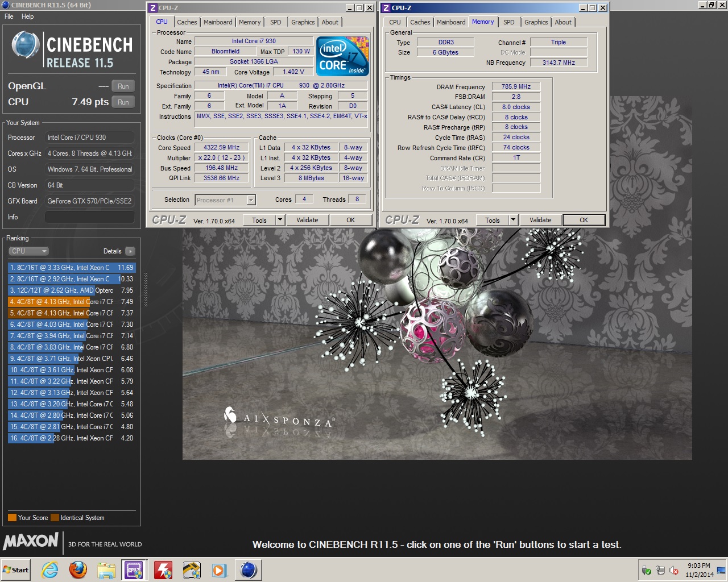The image size is (728, 582).
Task: Switch to Mainboard tab in the left CPU-Z window
Action: click(218, 22)
